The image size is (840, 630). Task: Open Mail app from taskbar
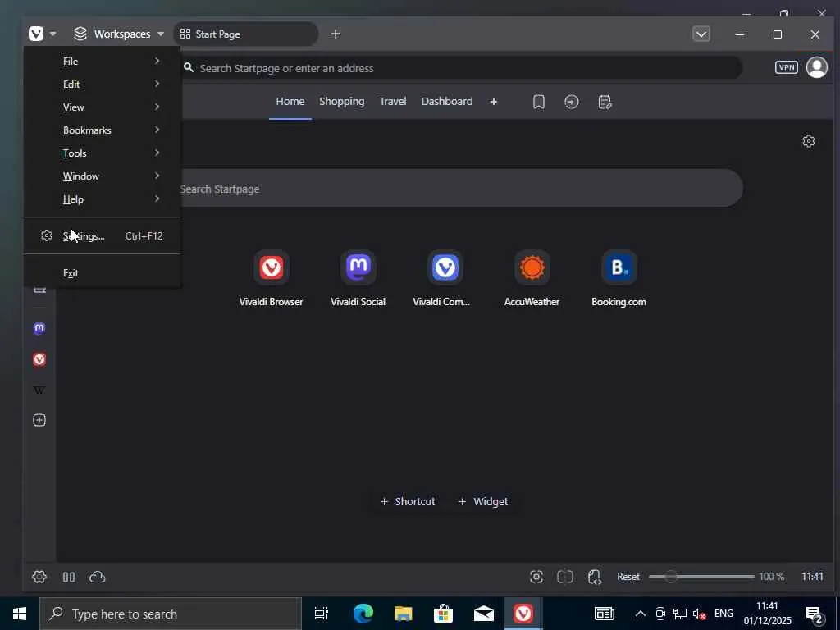click(483, 614)
